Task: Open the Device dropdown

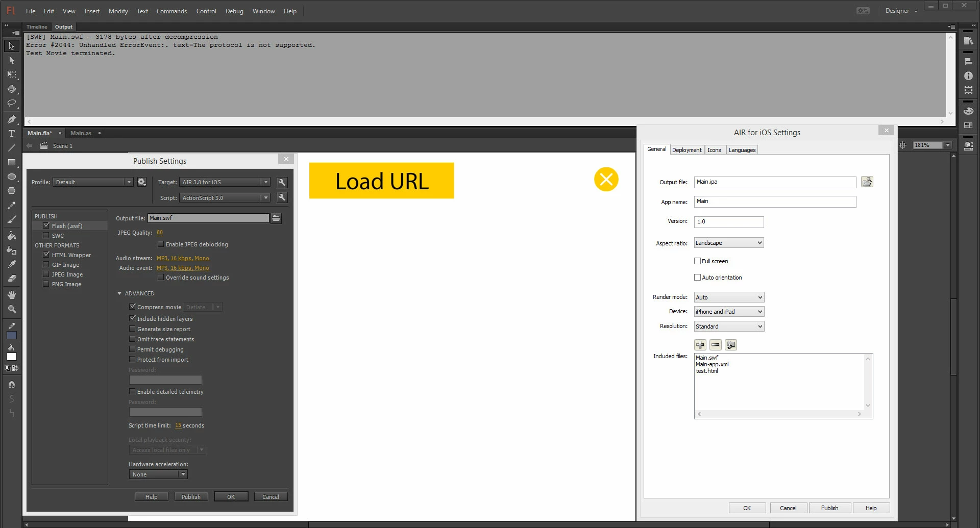Action: pyautogui.click(x=729, y=312)
